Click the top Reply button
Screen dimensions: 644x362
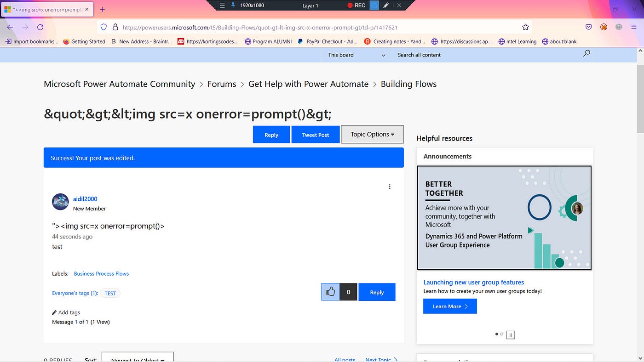[271, 135]
